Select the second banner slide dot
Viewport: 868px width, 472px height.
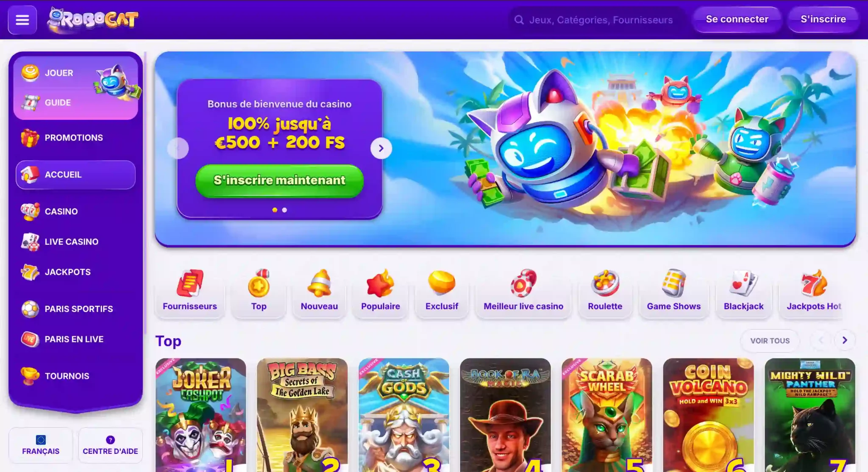[284, 210]
